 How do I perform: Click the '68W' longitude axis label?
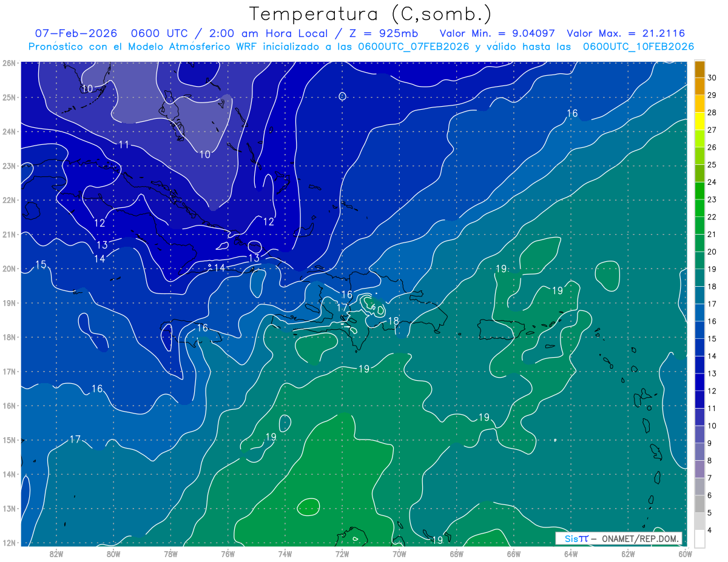pyautogui.click(x=456, y=553)
